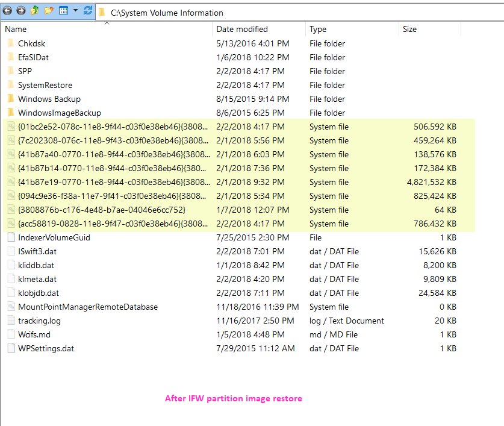Refresh the folder listing
Viewport: 504px width, 426px height.
[x=88, y=11]
